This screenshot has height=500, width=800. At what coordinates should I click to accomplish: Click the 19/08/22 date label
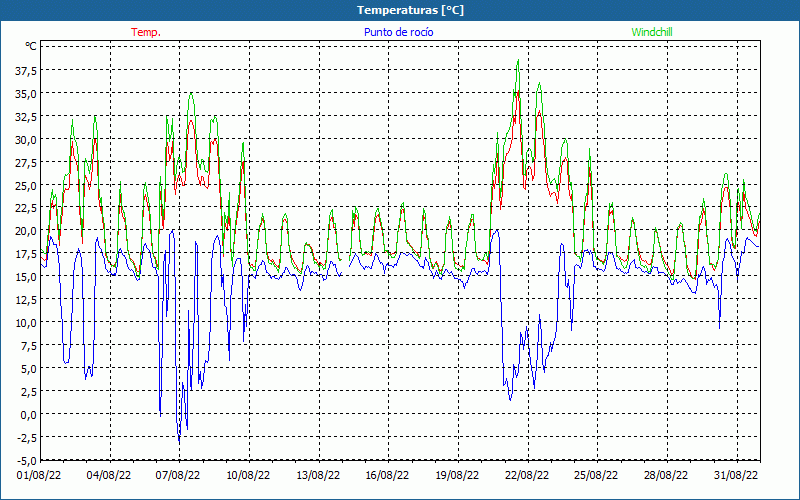(x=457, y=476)
